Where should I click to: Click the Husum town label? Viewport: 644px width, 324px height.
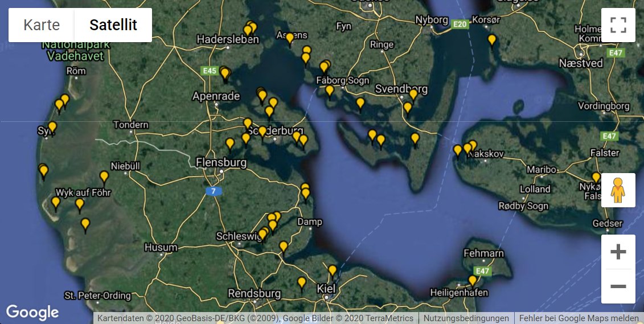coord(161,248)
